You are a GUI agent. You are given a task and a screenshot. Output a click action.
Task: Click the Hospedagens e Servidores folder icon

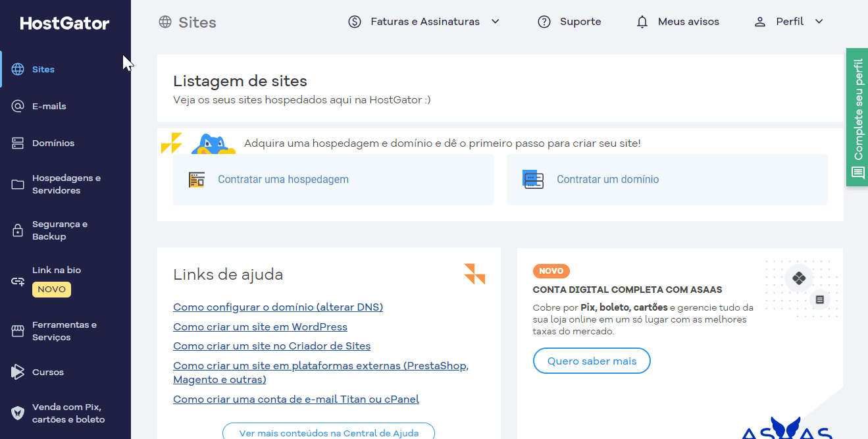coord(18,184)
